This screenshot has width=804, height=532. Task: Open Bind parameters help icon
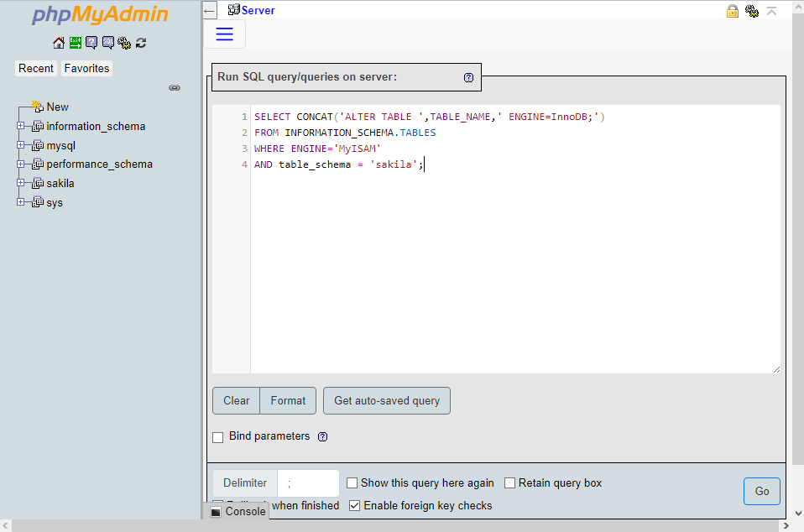pyautogui.click(x=322, y=436)
